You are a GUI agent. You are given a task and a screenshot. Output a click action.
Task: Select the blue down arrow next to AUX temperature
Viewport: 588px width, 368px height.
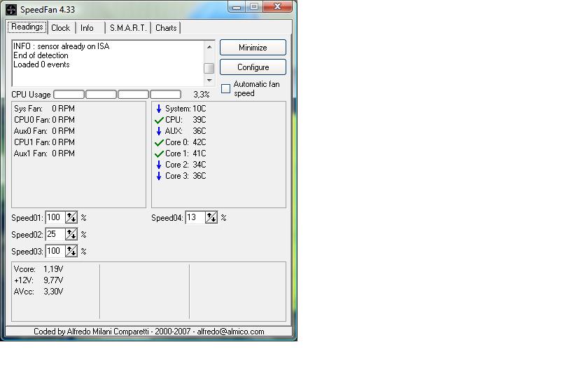[159, 131]
